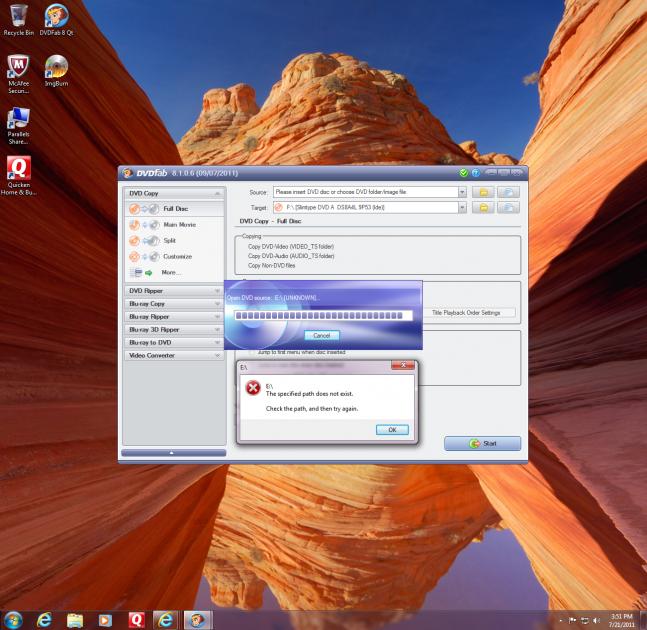Image resolution: width=647 pixels, height=630 pixels.
Task: Click the Quicken icon on the taskbar
Action: (x=135, y=620)
